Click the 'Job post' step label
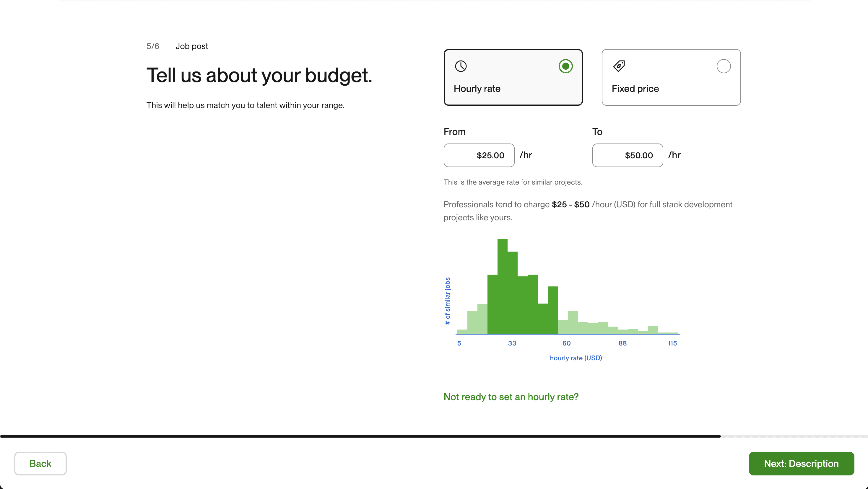The image size is (868, 489). [x=192, y=46]
